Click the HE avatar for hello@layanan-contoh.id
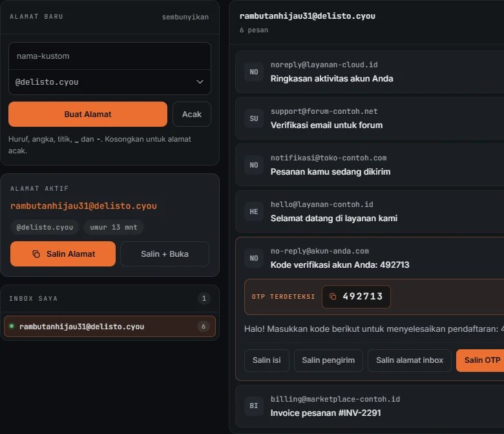The width and height of the screenshot is (504, 434). pos(254,212)
